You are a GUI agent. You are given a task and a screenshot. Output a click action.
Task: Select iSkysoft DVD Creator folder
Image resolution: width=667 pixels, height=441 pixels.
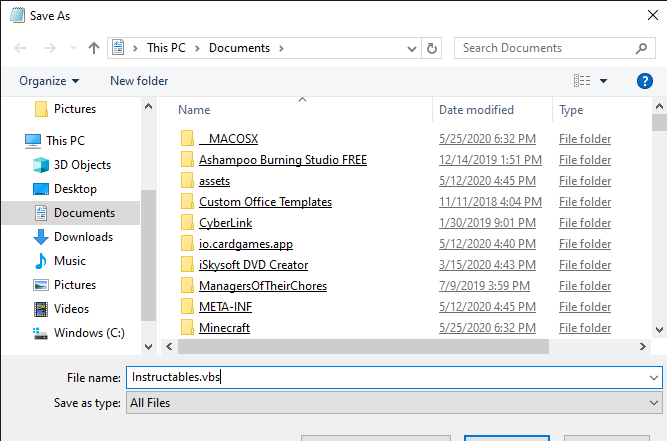(x=254, y=265)
